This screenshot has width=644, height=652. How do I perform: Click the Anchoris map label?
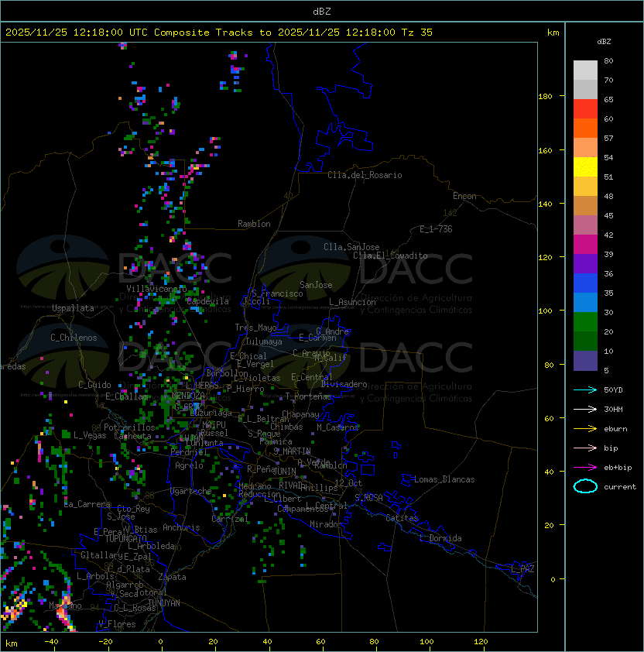click(181, 527)
